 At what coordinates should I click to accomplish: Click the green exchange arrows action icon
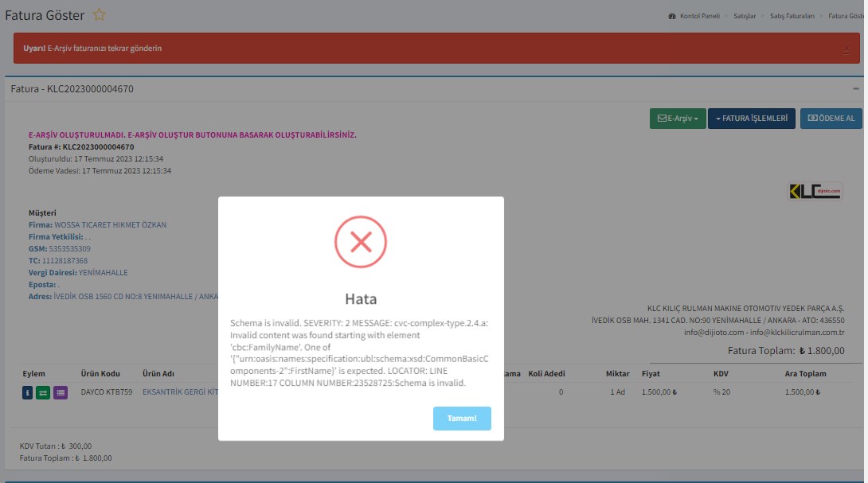click(44, 392)
